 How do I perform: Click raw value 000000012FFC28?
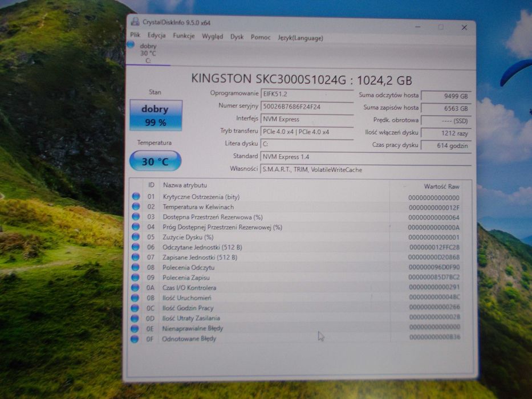click(434, 247)
